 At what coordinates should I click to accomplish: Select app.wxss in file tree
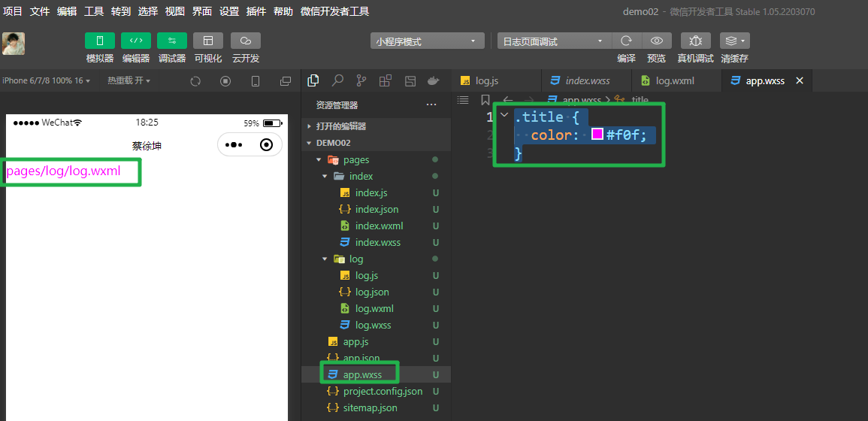click(x=377, y=374)
